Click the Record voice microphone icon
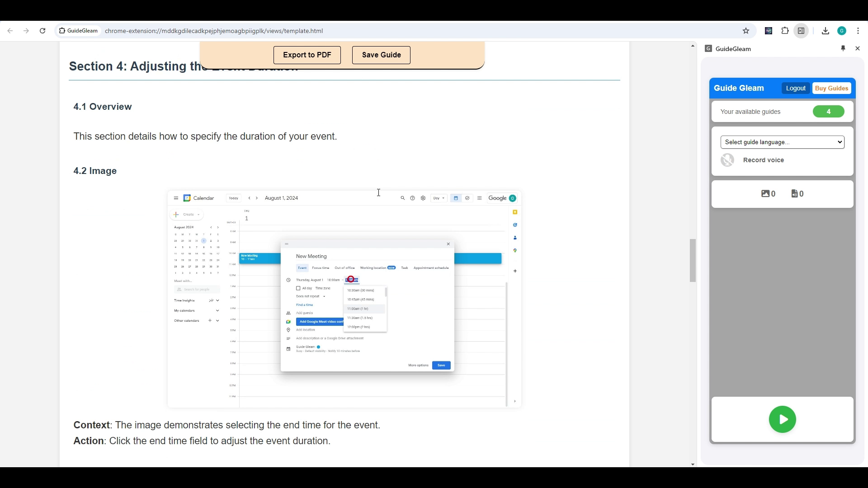Image resolution: width=868 pixels, height=488 pixels. click(727, 160)
